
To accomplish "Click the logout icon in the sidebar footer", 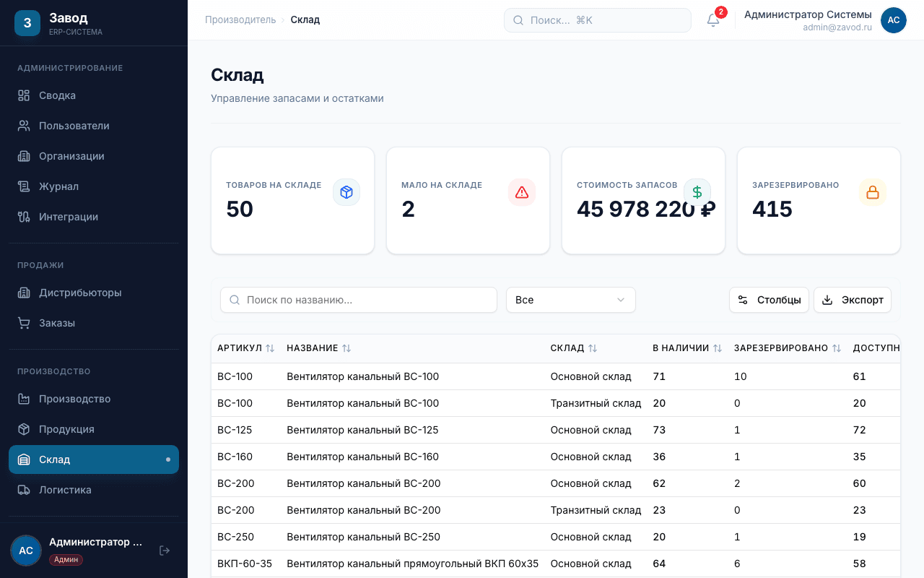I will 165,551.
